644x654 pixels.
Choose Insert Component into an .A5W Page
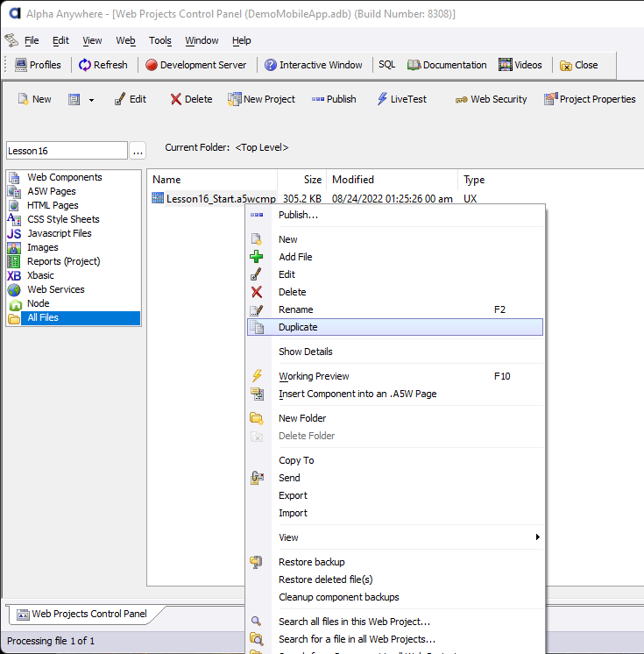(x=395, y=394)
